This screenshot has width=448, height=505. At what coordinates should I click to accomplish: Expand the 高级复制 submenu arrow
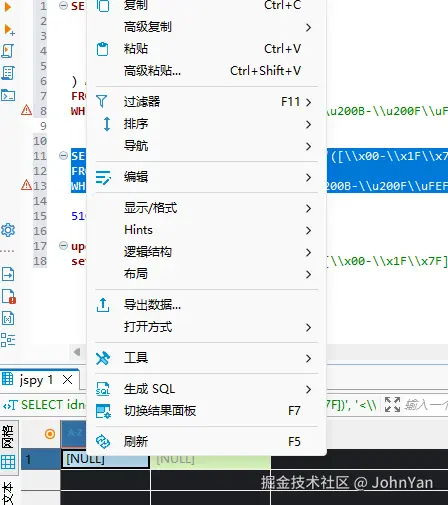(x=308, y=27)
